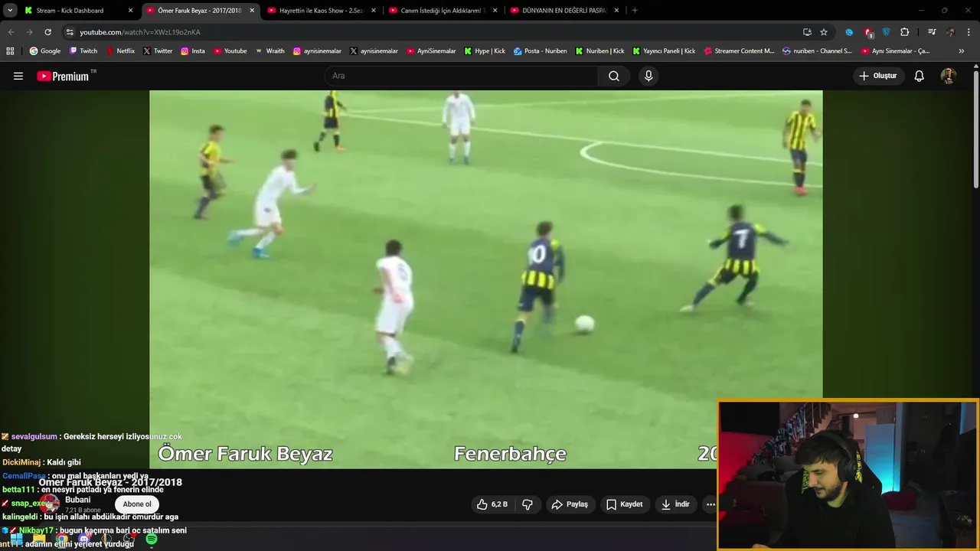The height and width of the screenshot is (551, 980).
Task: Select the Ömer Faruk Beyaz tab
Action: click(198, 11)
